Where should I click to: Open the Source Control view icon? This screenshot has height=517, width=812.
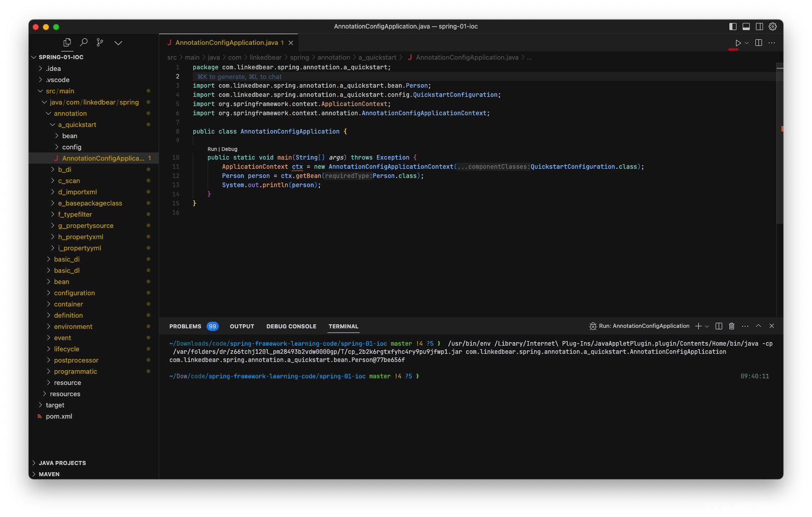point(100,43)
